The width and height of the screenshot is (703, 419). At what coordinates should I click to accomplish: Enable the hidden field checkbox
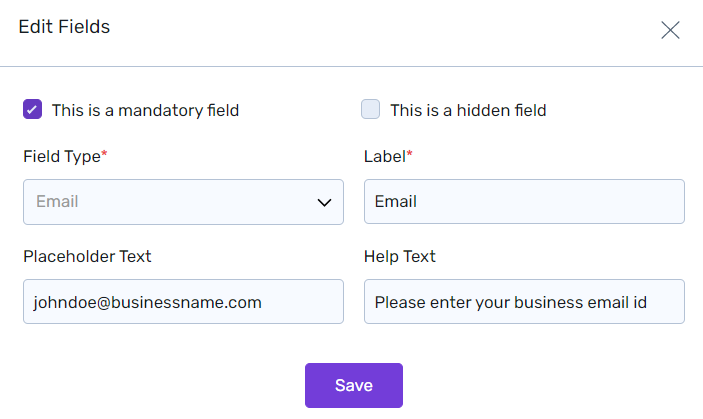click(371, 110)
